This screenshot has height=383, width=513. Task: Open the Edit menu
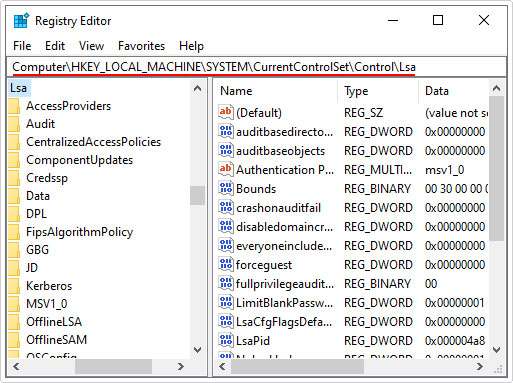click(55, 46)
